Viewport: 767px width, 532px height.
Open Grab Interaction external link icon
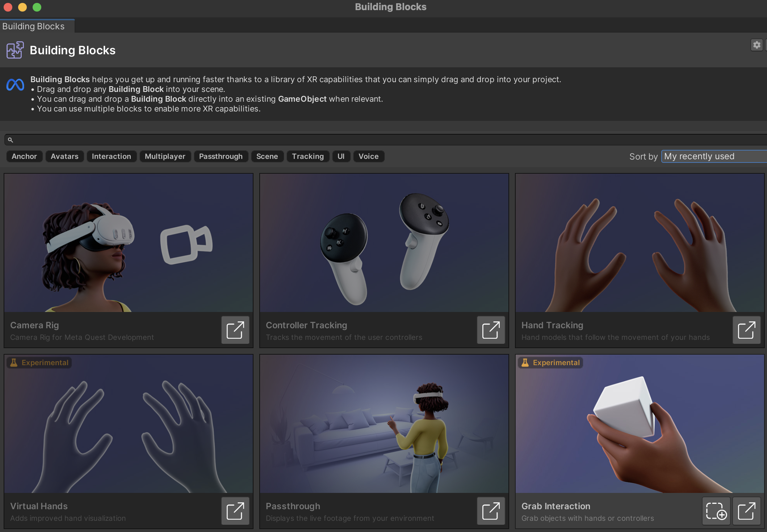[x=746, y=511]
